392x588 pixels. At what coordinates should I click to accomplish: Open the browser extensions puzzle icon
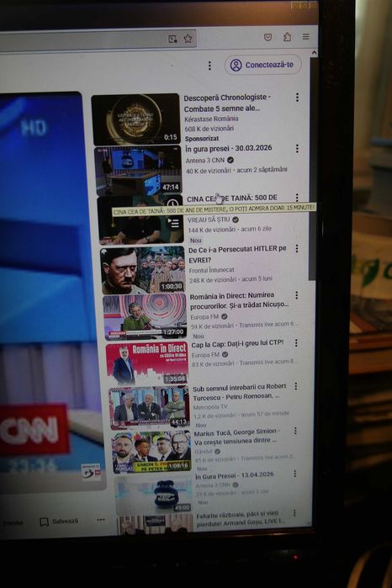point(287,37)
